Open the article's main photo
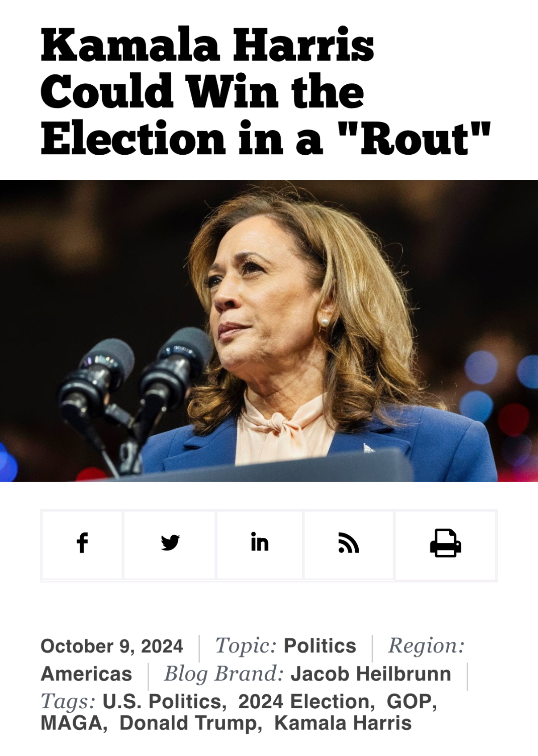 coord(269,330)
